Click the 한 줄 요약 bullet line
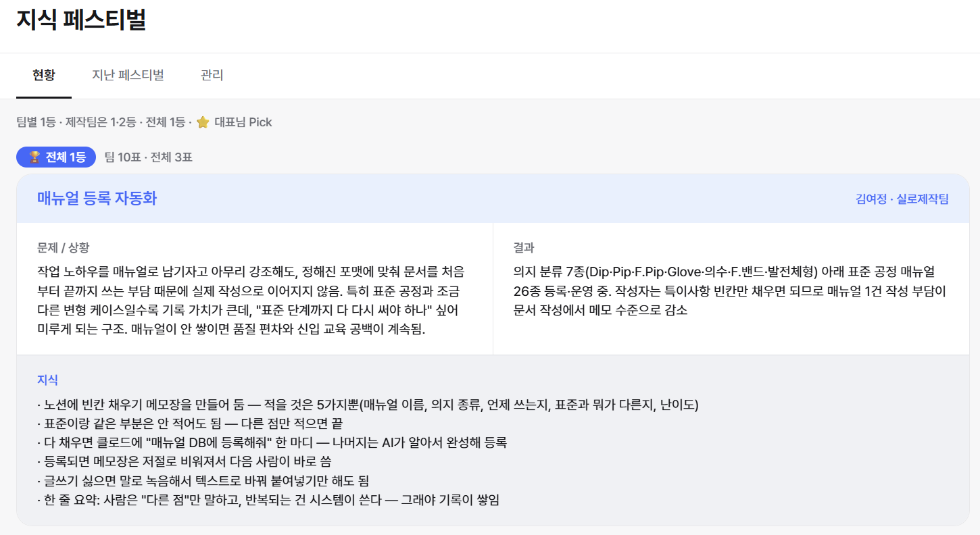 pyautogui.click(x=268, y=501)
